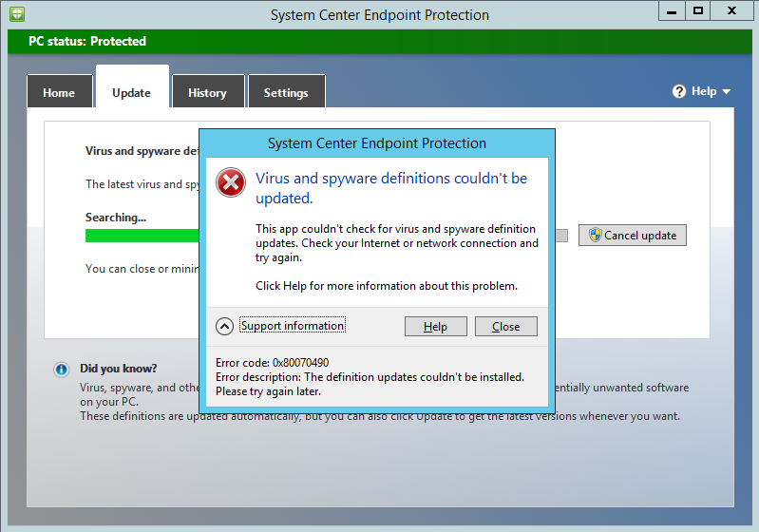759x532 pixels.
Task: Click the red error X icon
Action: [231, 182]
